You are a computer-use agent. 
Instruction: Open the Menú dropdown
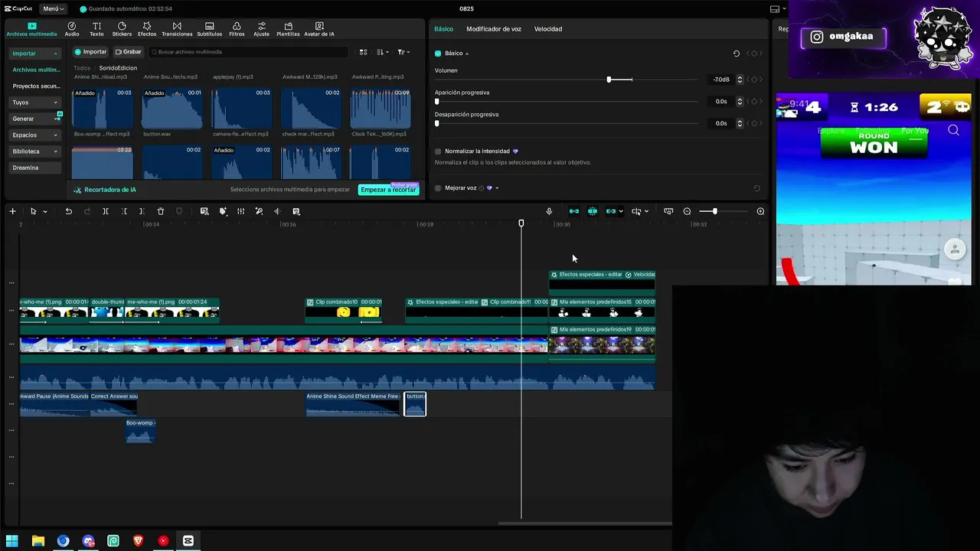coord(54,9)
